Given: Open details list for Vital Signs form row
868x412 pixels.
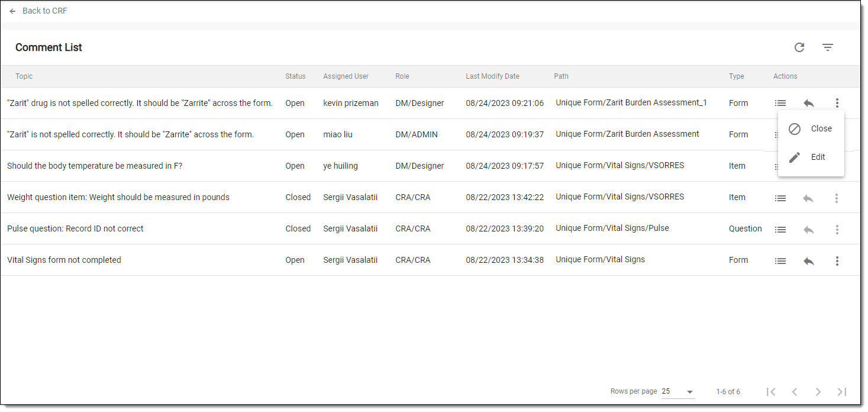Looking at the screenshot, I should (x=780, y=261).
